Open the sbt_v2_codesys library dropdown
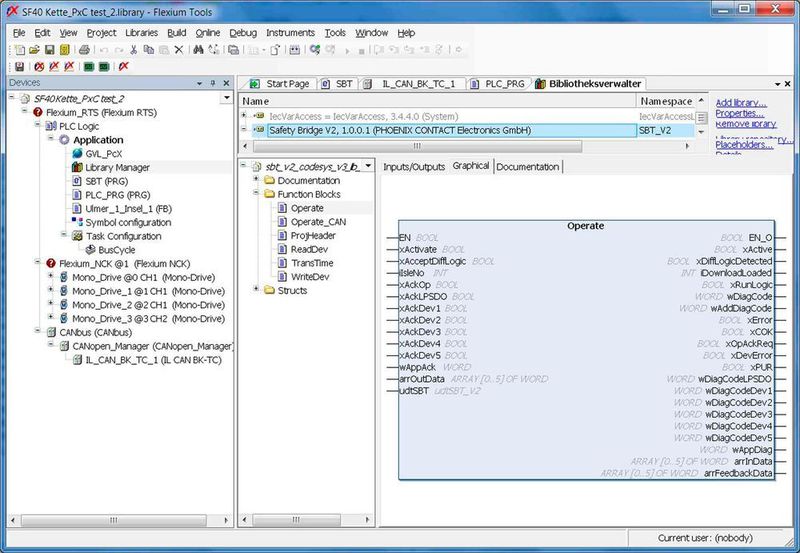Screen dimensions: 800x553 tap(368, 165)
